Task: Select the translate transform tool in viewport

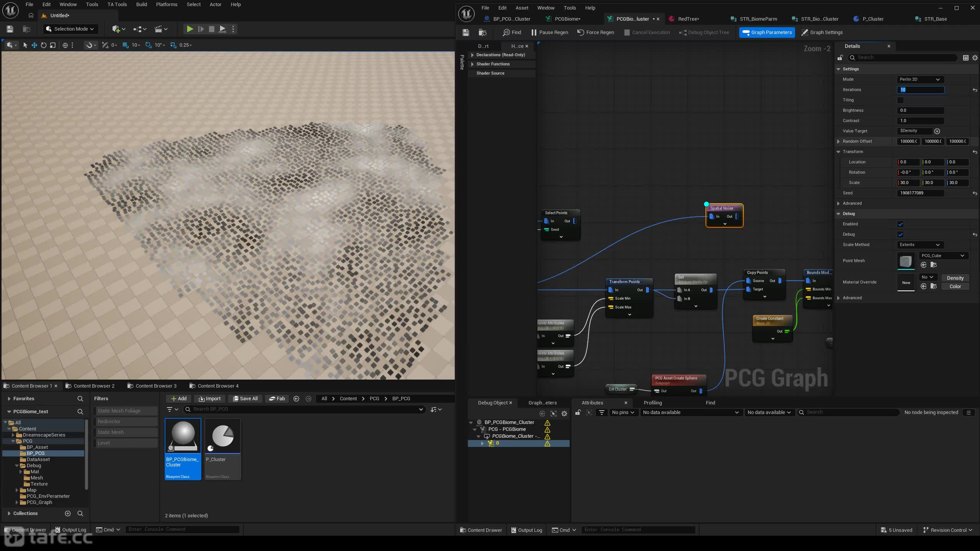Action: (34, 45)
